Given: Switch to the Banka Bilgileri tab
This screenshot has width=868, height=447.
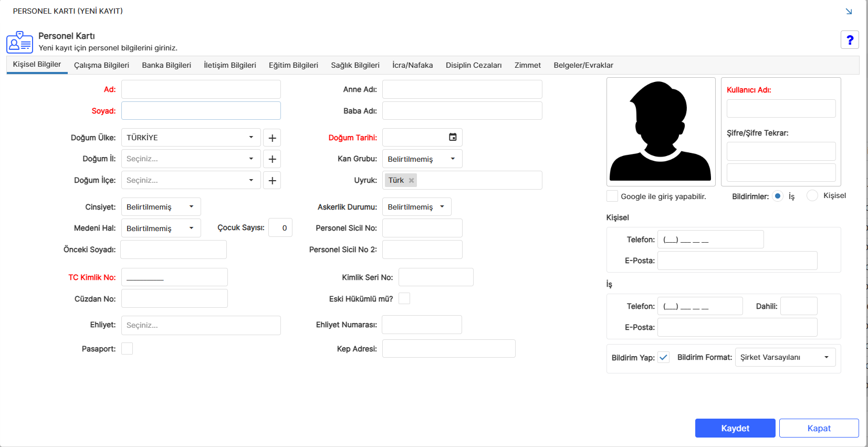Looking at the screenshot, I should (166, 65).
